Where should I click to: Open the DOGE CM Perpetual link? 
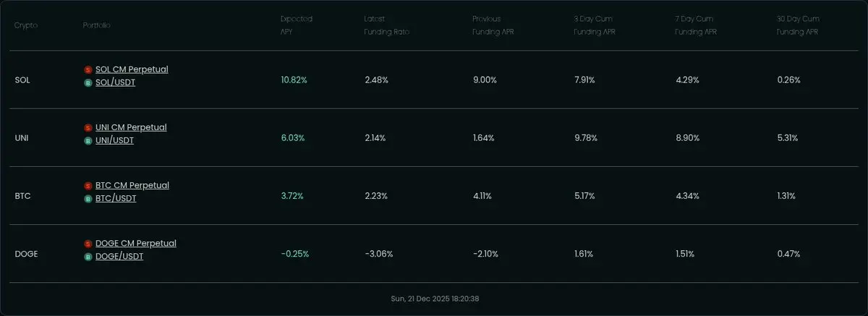(x=136, y=243)
